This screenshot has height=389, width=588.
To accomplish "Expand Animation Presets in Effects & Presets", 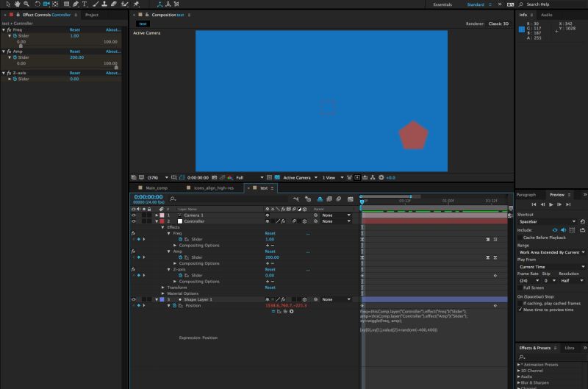I will click(519, 364).
